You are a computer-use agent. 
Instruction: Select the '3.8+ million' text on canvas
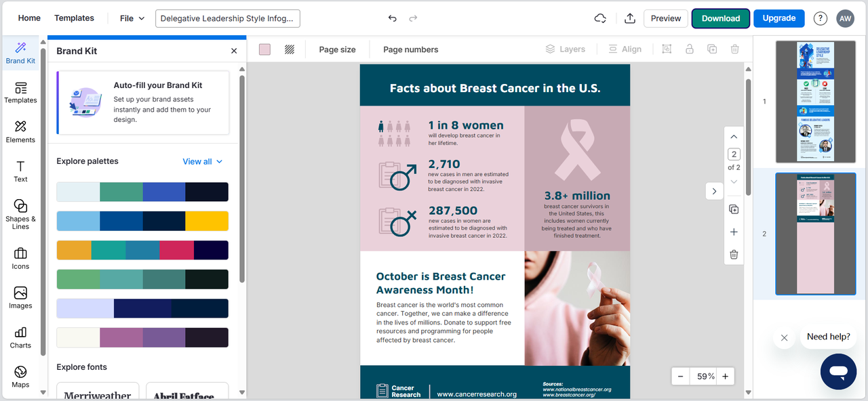(577, 196)
